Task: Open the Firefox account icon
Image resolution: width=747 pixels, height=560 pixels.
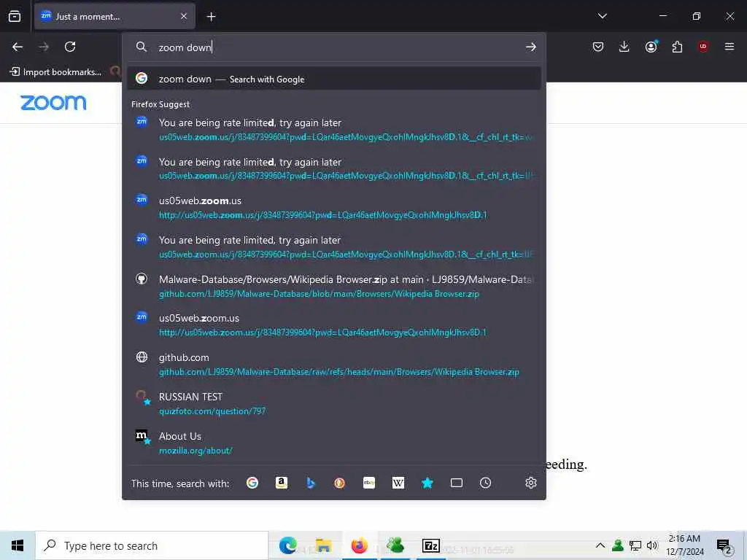Action: pos(651,46)
